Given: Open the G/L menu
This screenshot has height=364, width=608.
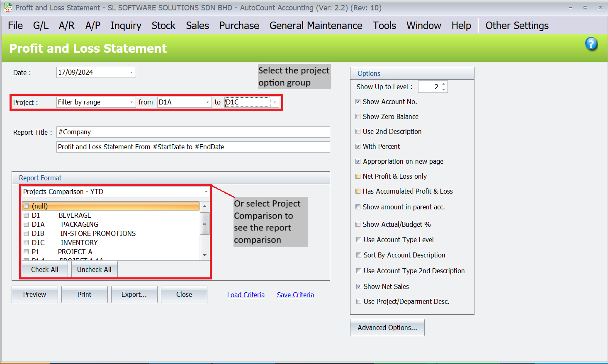Looking at the screenshot, I should [x=41, y=26].
